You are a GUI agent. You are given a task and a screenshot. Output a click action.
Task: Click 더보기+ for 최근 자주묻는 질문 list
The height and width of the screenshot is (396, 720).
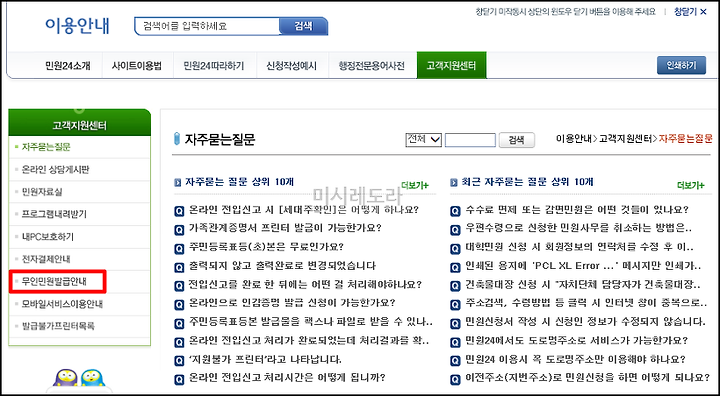pyautogui.click(x=691, y=185)
